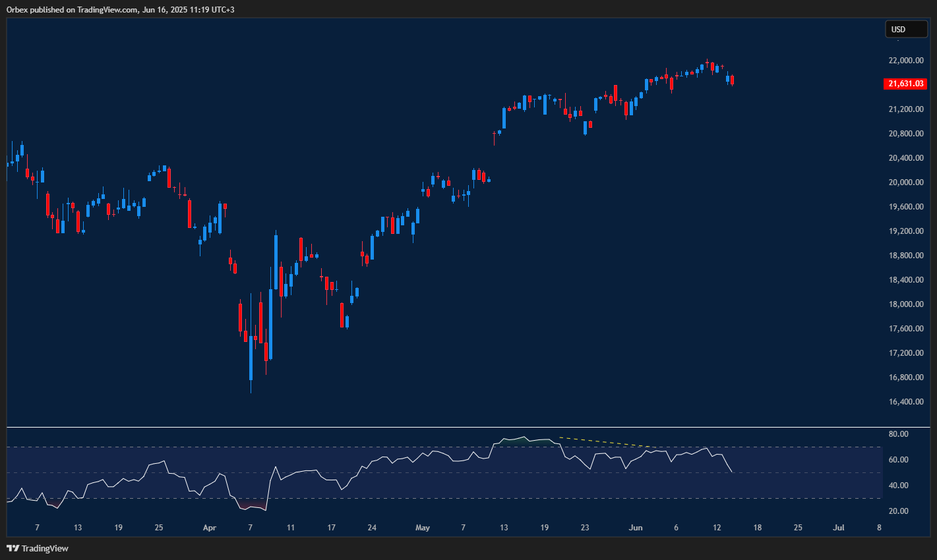Select the USD currency badge

point(906,29)
